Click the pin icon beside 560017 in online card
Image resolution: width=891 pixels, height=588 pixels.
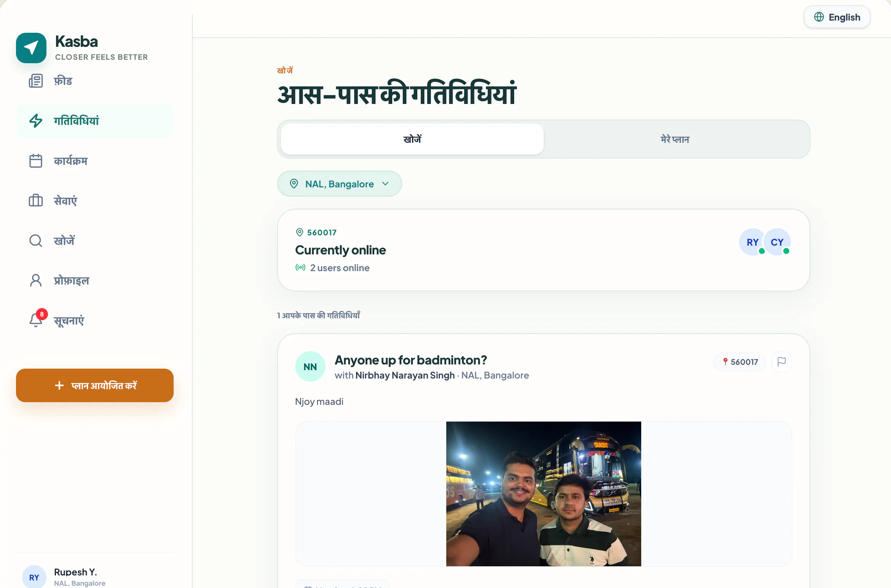pyautogui.click(x=300, y=232)
